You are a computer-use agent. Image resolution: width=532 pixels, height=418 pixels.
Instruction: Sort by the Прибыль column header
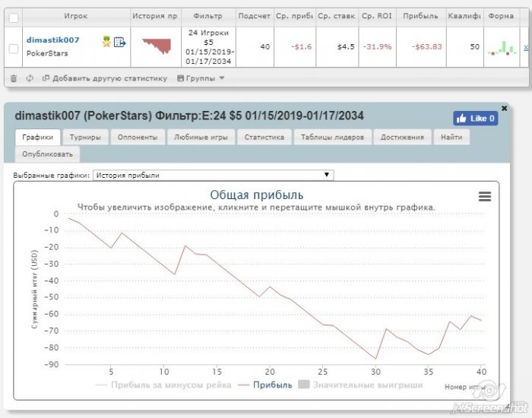click(x=421, y=16)
